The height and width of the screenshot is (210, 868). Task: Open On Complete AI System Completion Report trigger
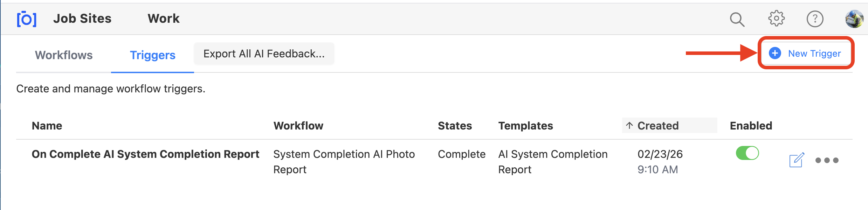(145, 154)
